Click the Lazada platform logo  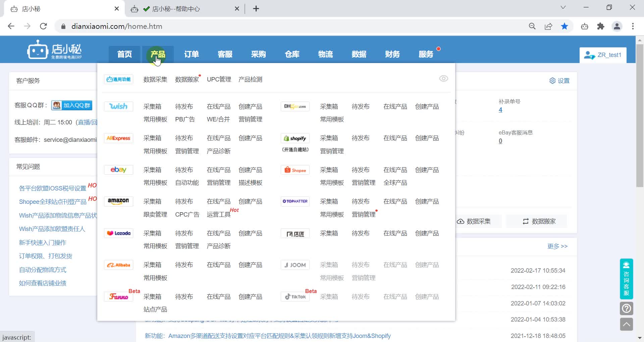[118, 233]
